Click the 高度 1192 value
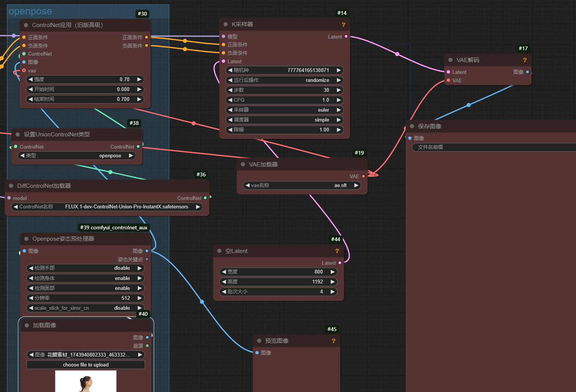Screen dimensions: 576x392 [317, 282]
